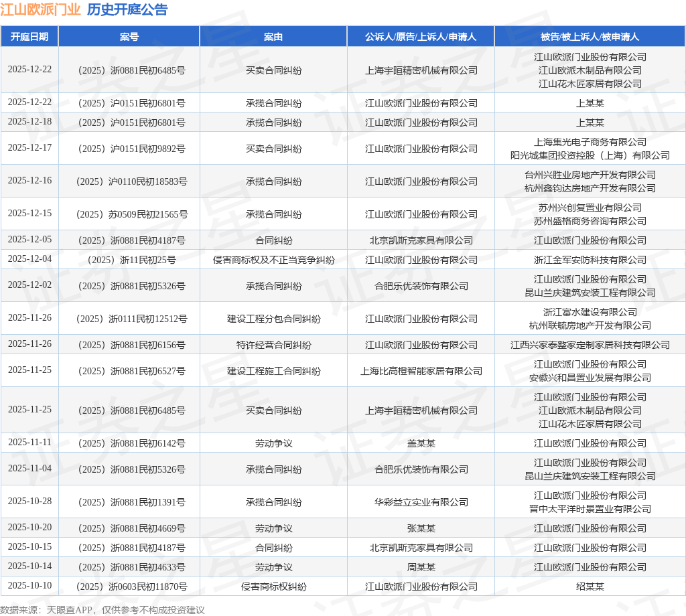The width and height of the screenshot is (686, 616).
Task: Click the 历史开庭公告 heading
Action: coord(127,9)
